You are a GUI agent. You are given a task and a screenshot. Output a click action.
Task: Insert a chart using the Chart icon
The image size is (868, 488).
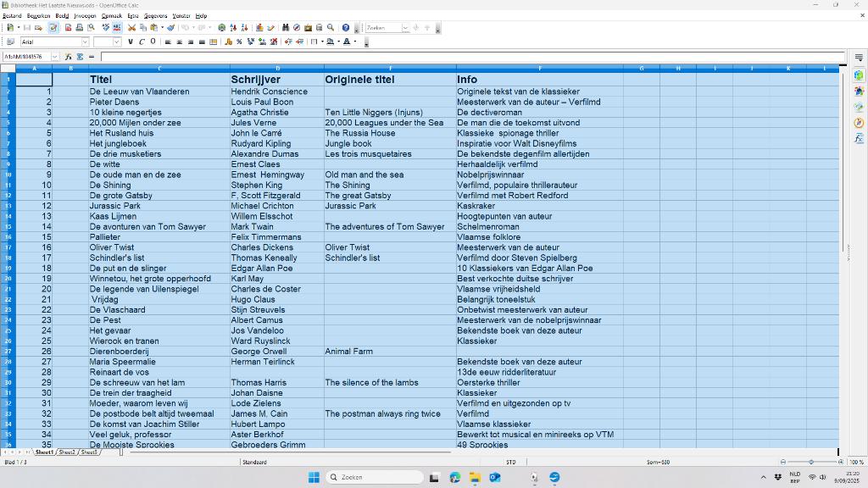(259, 28)
